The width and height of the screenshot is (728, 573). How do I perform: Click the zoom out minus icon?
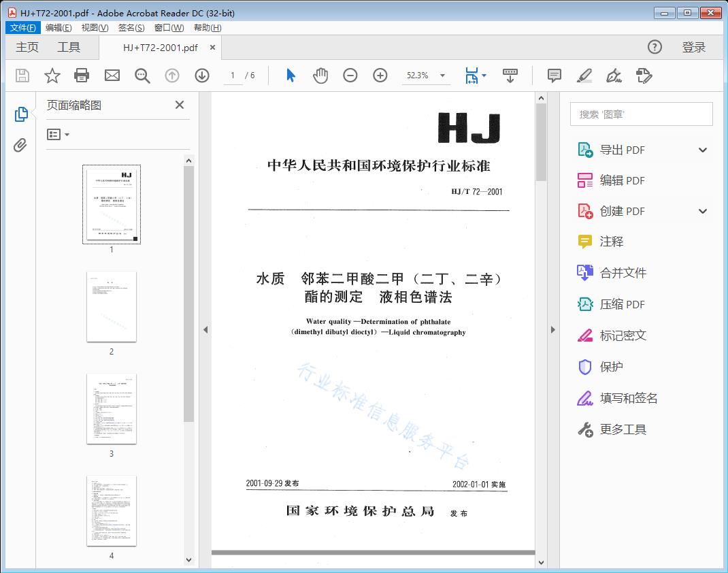click(350, 76)
